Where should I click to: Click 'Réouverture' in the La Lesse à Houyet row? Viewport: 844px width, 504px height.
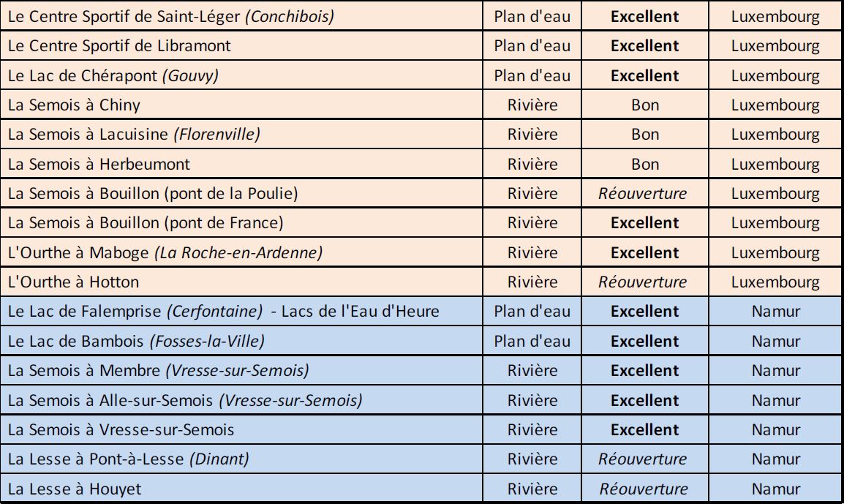pyautogui.click(x=644, y=489)
